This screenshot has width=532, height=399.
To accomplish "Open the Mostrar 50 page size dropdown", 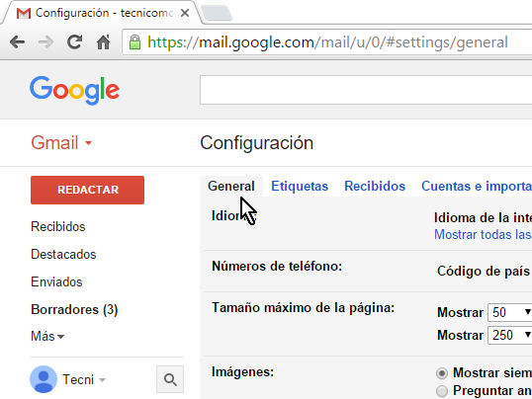I will [509, 312].
